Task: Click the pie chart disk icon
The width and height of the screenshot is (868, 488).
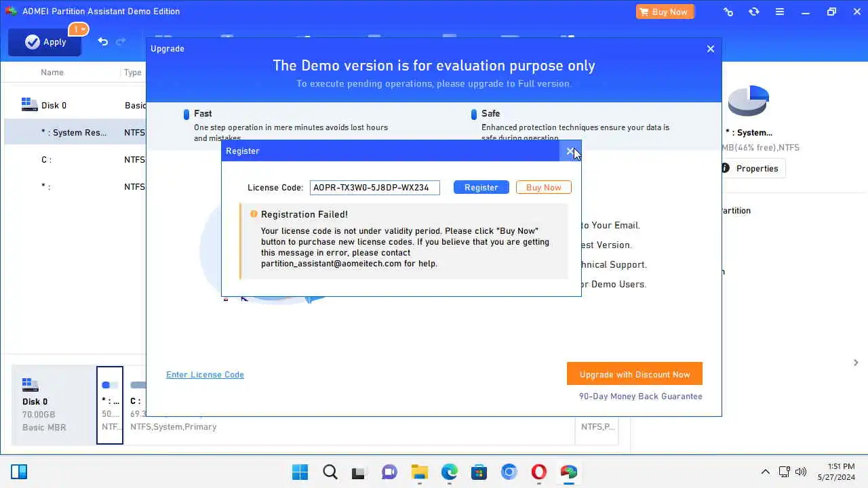Action: click(749, 101)
